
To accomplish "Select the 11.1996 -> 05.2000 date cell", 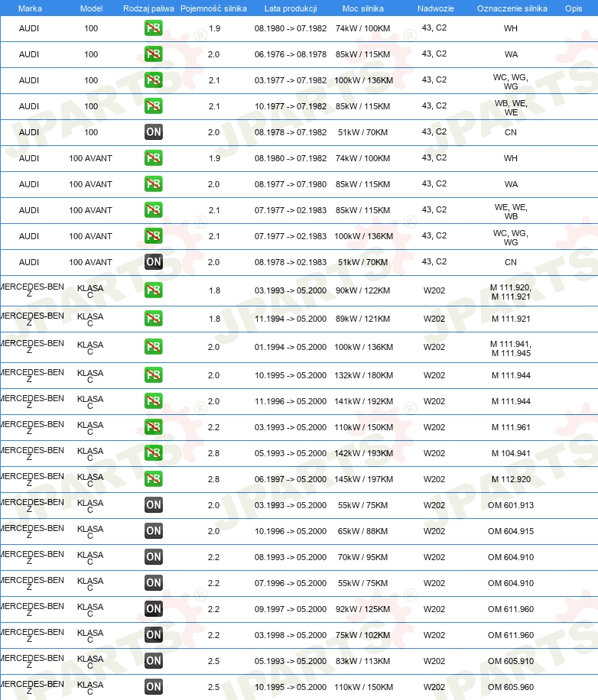I will pyautogui.click(x=291, y=401).
